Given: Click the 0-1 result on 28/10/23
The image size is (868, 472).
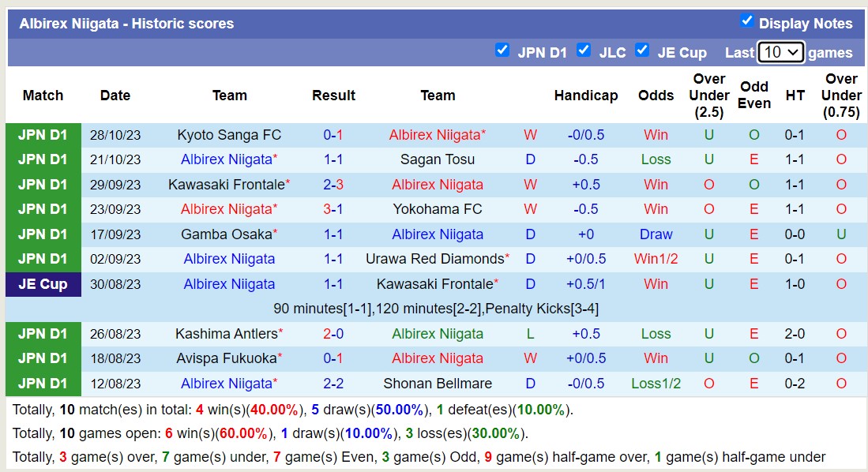Looking at the screenshot, I should 333,135.
